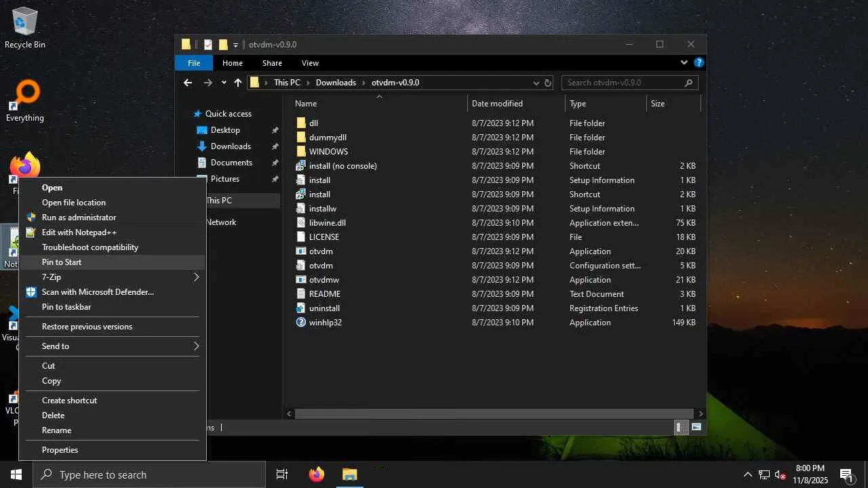Open the address bar history dropdown
The width and height of the screenshot is (868, 488).
(536, 83)
